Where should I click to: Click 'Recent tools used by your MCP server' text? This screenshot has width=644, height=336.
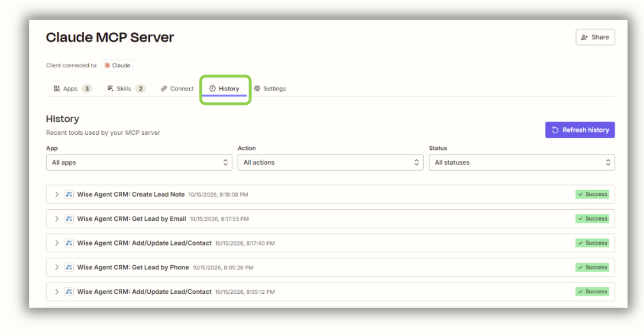103,133
